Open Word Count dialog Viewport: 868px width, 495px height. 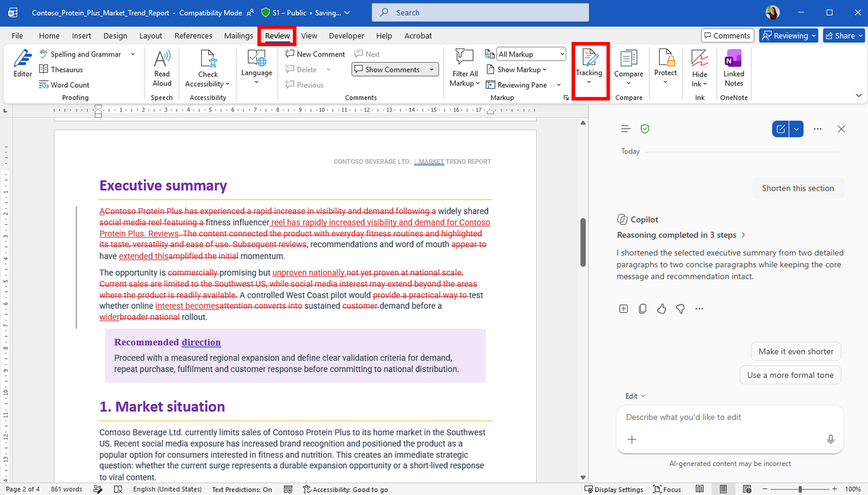[x=64, y=85]
